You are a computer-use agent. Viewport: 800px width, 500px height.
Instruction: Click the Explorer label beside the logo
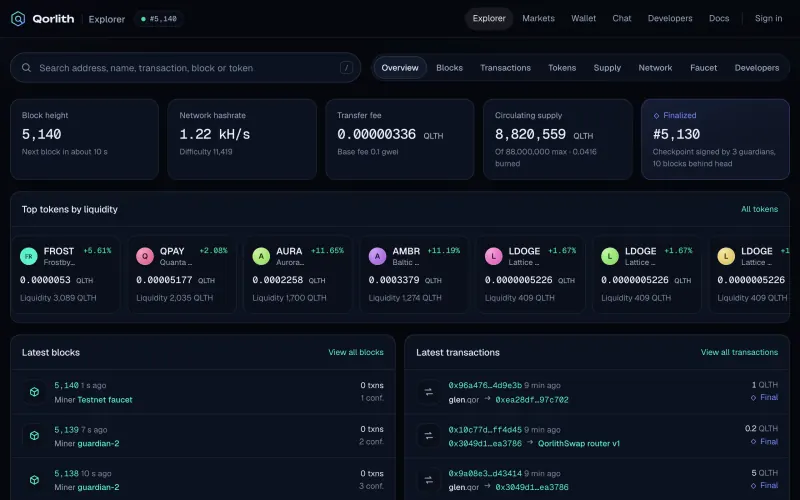107,19
